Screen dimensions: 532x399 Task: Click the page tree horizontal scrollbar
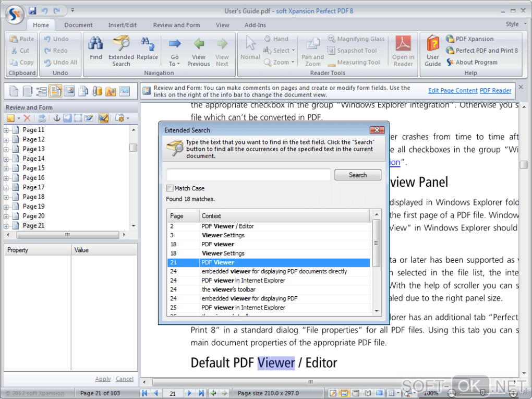(67, 235)
